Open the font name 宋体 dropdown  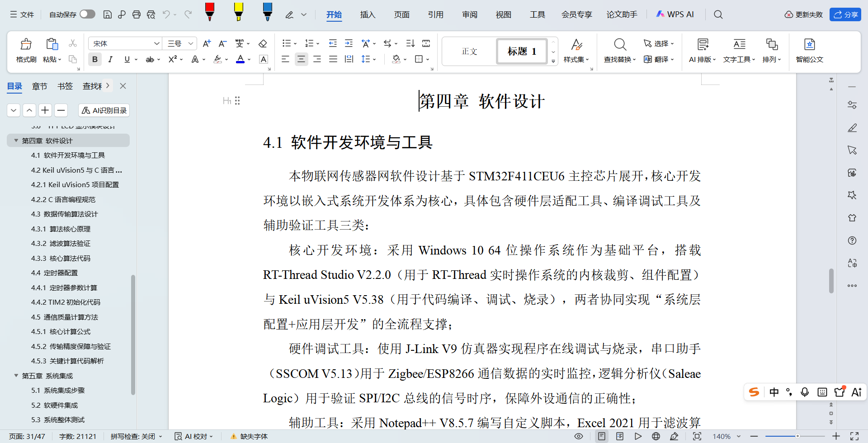tap(156, 43)
